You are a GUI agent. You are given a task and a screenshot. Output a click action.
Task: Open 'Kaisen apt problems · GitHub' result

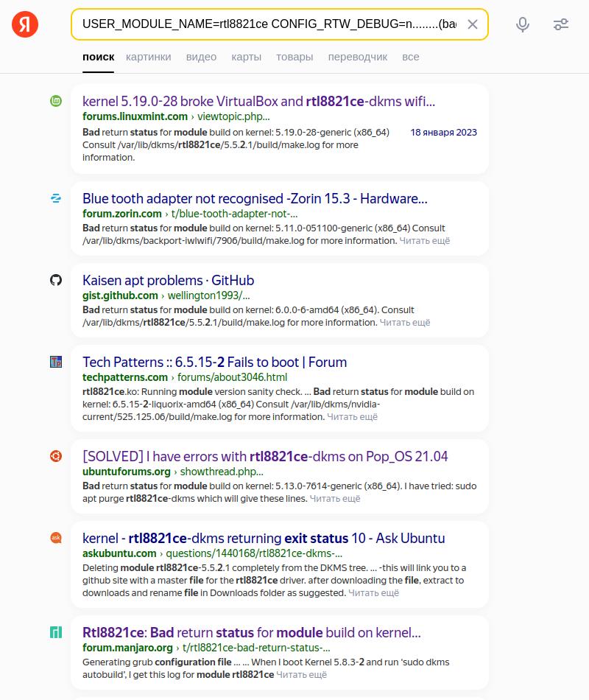pyautogui.click(x=168, y=280)
